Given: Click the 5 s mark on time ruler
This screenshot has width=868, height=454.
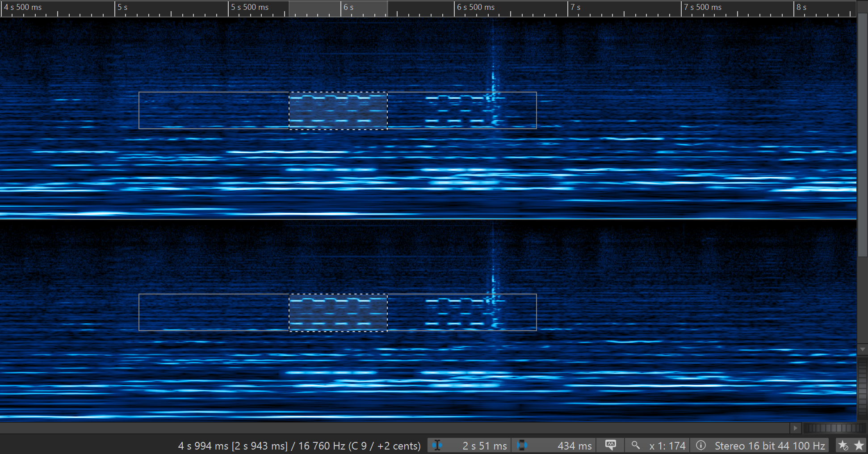Looking at the screenshot, I should pos(122,7).
